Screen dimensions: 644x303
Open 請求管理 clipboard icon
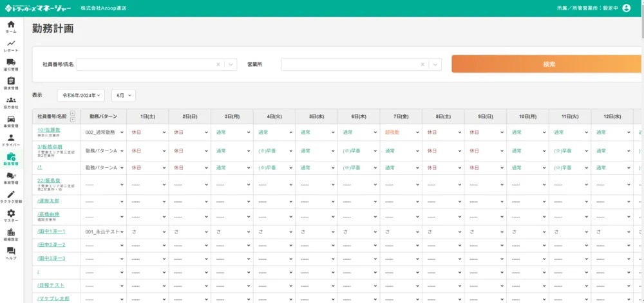point(11,81)
